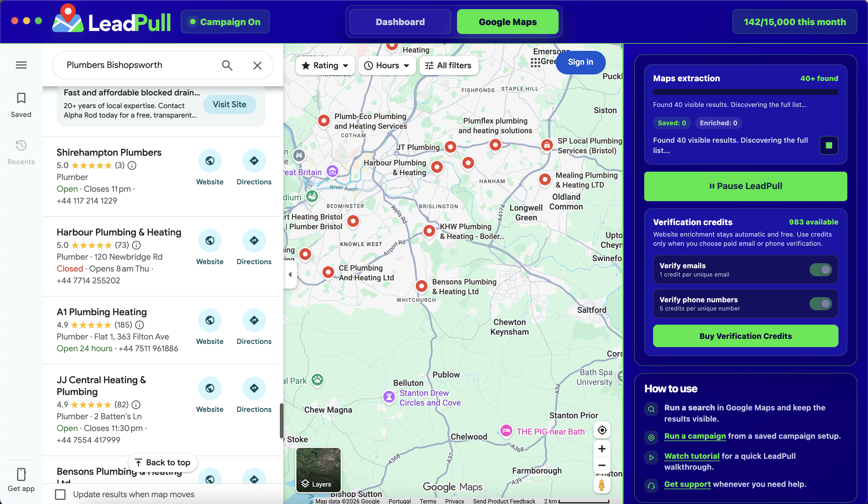Screen dimensions: 868x504
Task: Switch to satellite via Layers thumbnail
Action: pos(318,470)
